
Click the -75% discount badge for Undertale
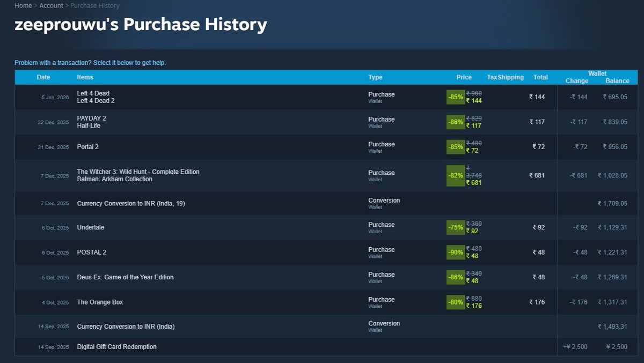point(456,227)
